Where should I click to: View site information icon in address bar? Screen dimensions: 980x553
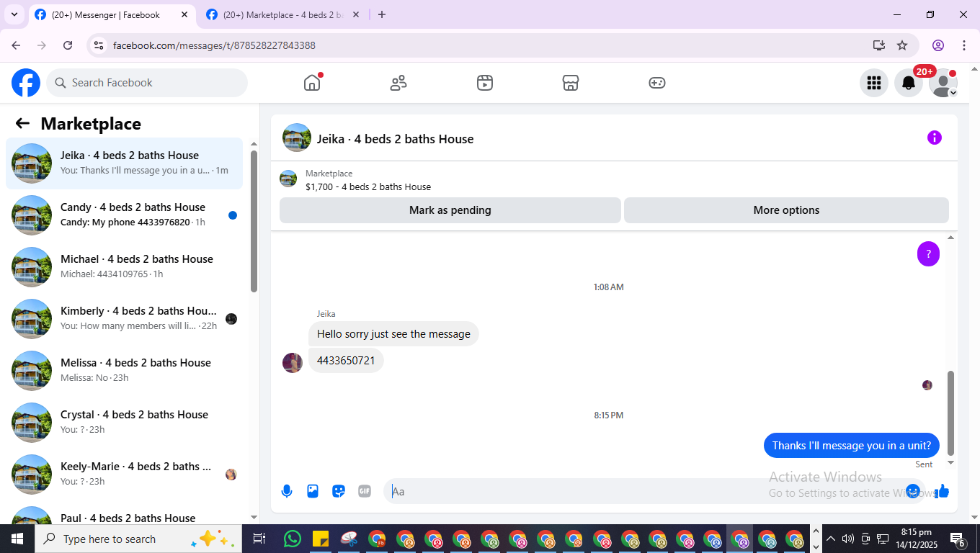99,45
